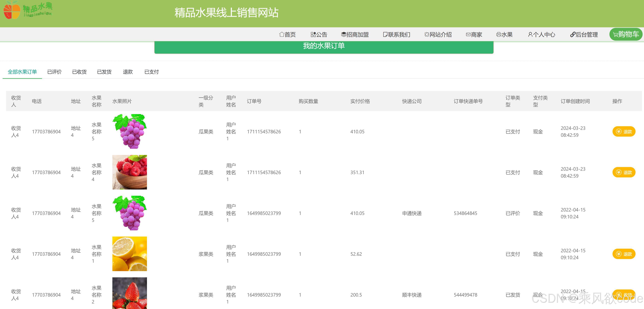The height and width of the screenshot is (309, 644).
Task: Go to 商家 merchants page
Action: point(474,35)
